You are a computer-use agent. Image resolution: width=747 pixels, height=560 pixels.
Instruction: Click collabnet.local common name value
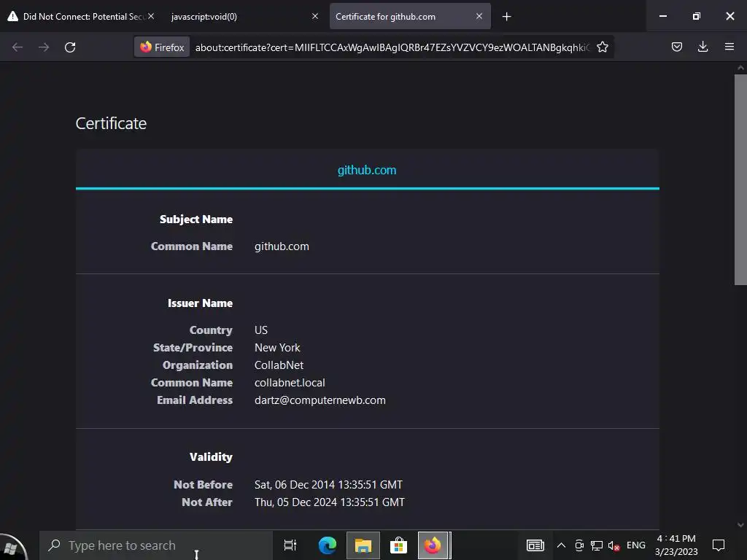point(290,382)
